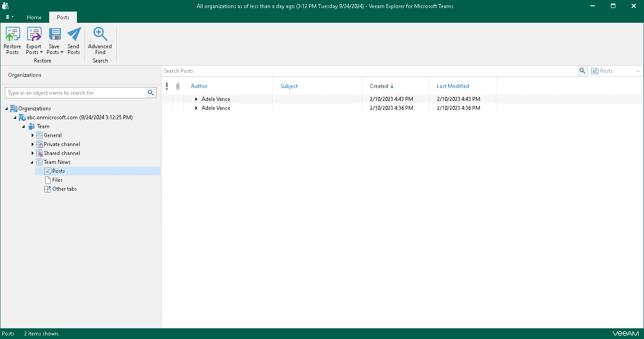Sort by Last Modified column header
The width and height of the screenshot is (644, 339).
[x=453, y=86]
